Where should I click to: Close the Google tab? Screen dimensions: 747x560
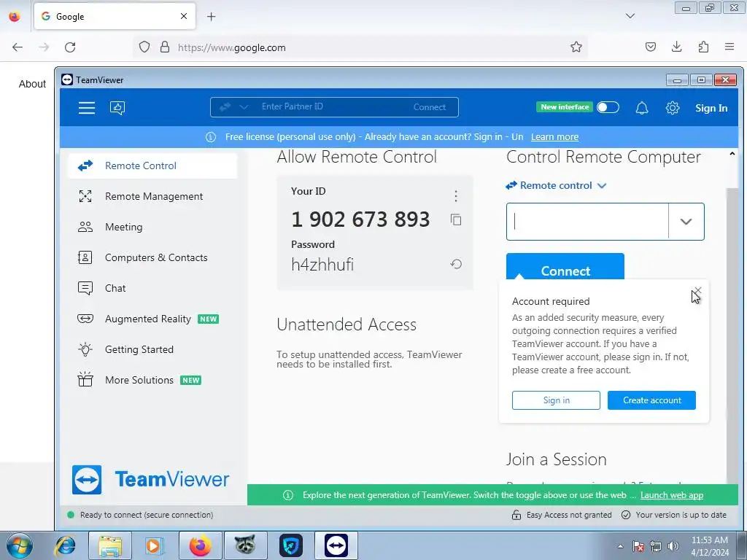[184, 16]
